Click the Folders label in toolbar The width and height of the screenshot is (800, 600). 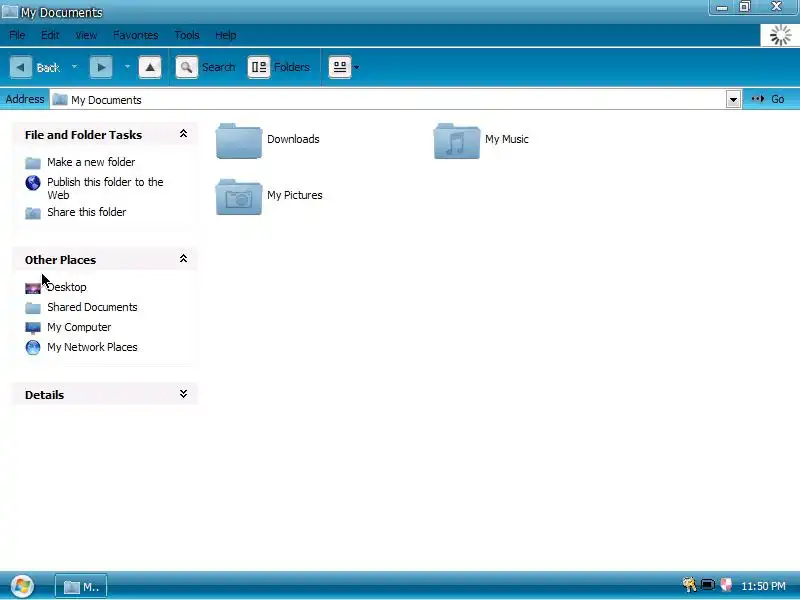(x=292, y=67)
